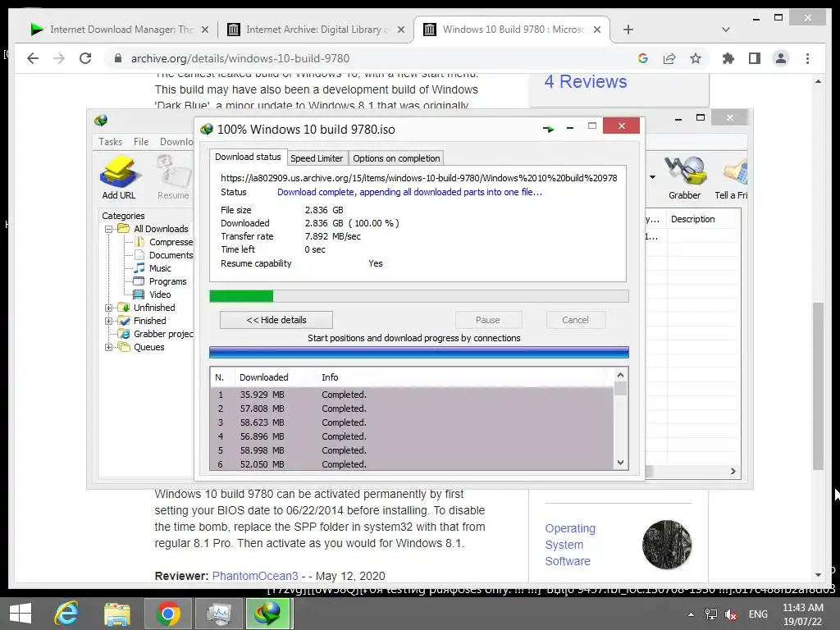The image size is (840, 630).
Task: Click the Cancel button in download dialog
Action: coord(575,320)
